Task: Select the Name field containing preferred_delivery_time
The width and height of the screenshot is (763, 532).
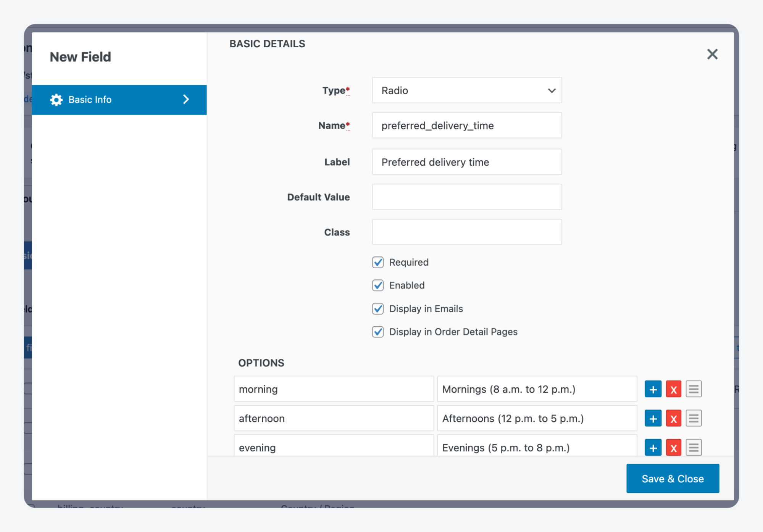Action: click(x=466, y=125)
